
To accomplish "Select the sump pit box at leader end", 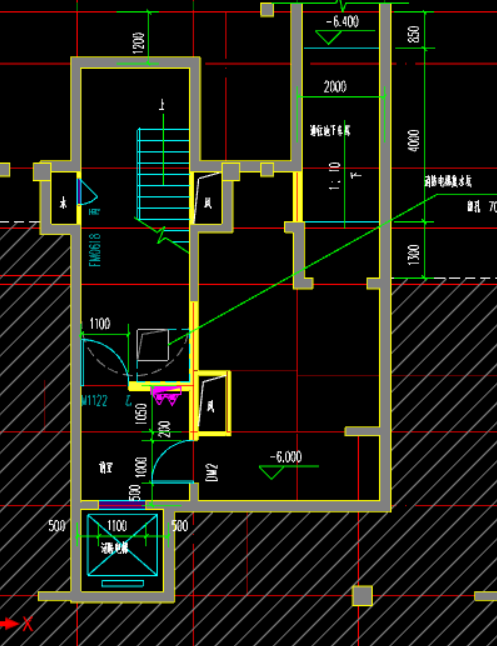I will tap(152, 345).
